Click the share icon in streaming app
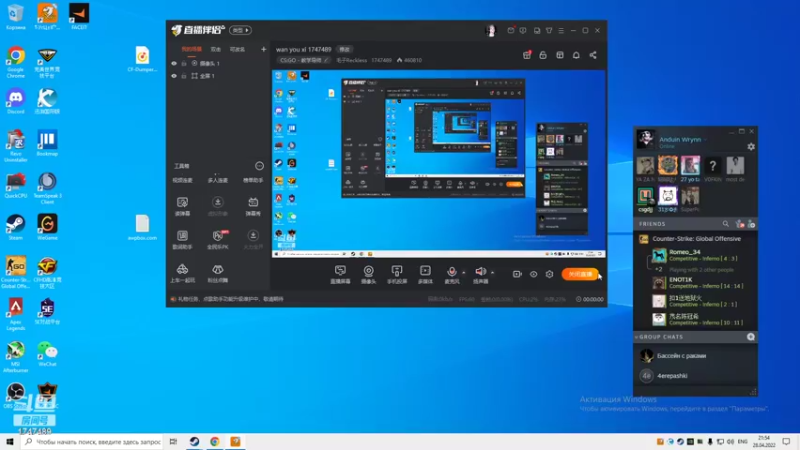The image size is (800, 450). (593, 55)
